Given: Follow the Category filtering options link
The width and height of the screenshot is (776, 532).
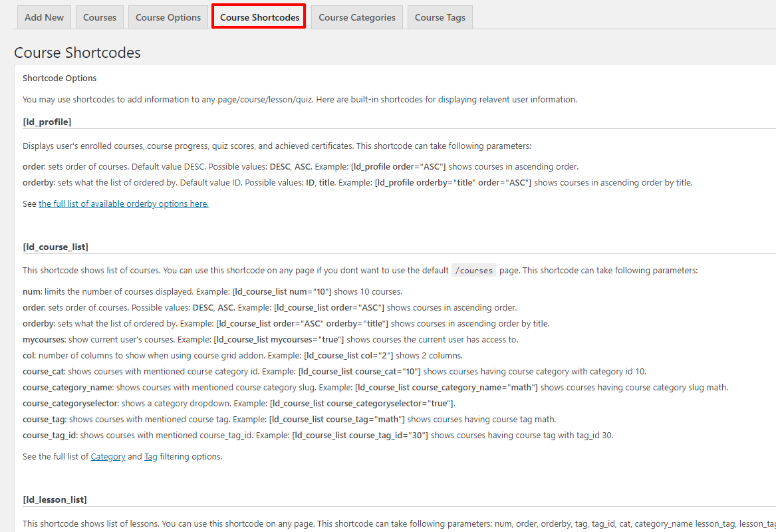Looking at the screenshot, I should pyautogui.click(x=108, y=457).
